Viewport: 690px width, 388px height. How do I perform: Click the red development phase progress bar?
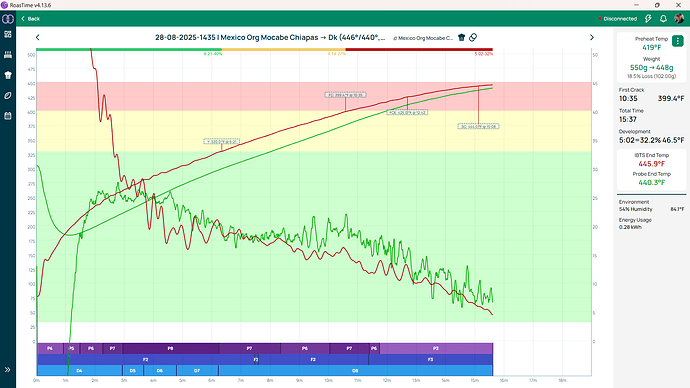419,49
